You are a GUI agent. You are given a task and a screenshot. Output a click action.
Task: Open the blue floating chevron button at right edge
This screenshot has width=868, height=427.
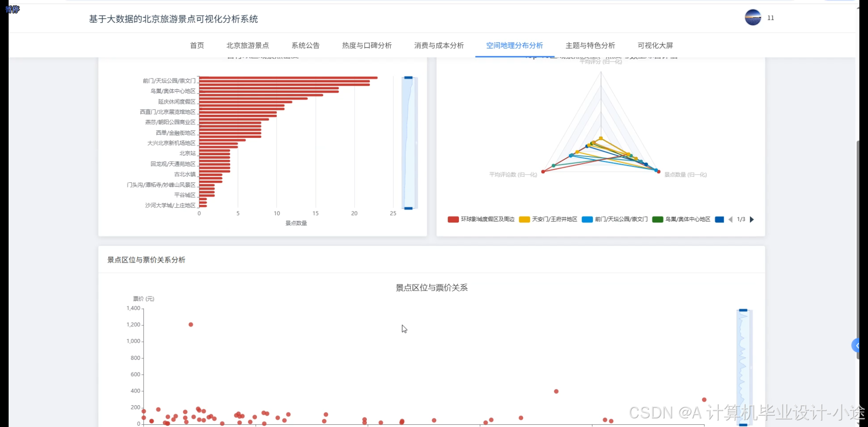click(x=856, y=346)
